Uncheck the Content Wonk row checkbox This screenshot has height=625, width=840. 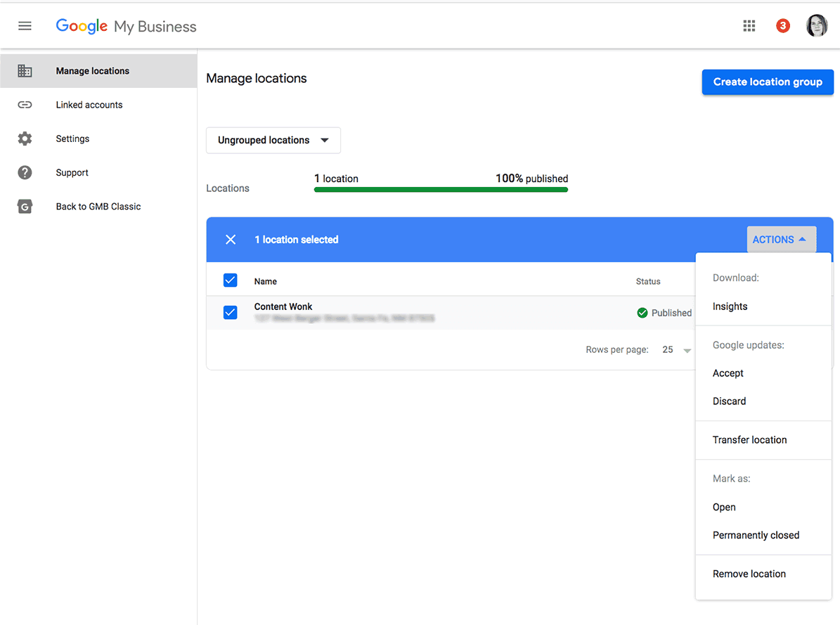pos(231,312)
